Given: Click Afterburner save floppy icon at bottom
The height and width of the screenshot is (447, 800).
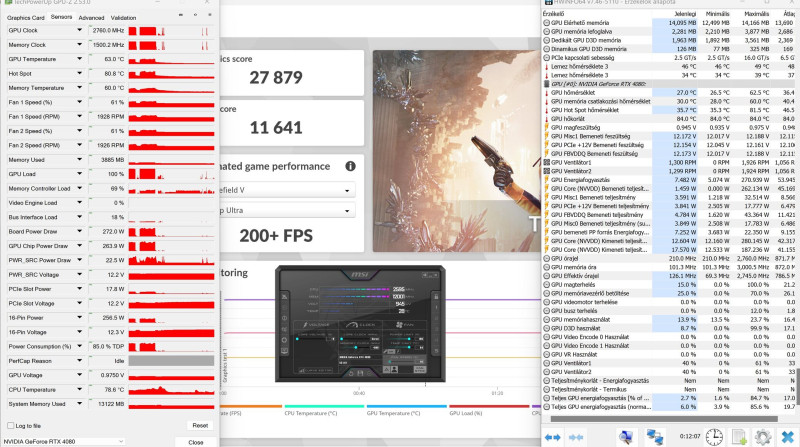Looking at the screenshot, I should [x=360, y=373].
